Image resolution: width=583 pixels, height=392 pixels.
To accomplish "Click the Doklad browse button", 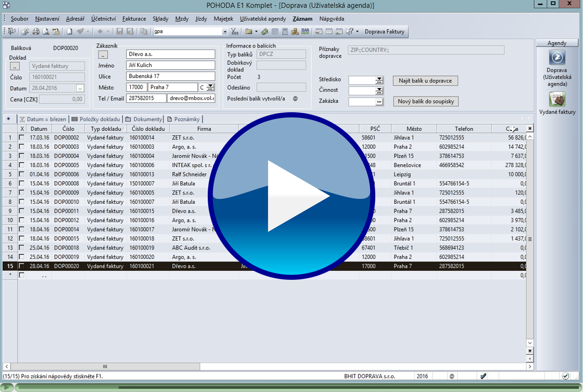I will [x=15, y=66].
